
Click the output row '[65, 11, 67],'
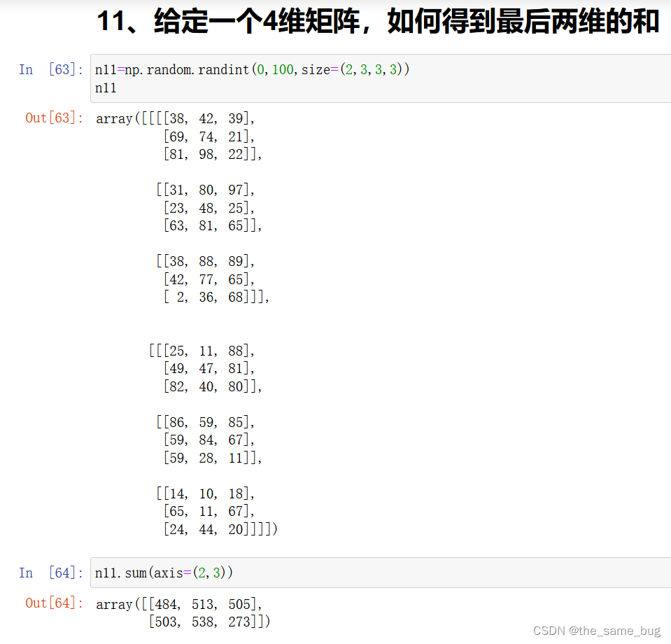coord(209,511)
